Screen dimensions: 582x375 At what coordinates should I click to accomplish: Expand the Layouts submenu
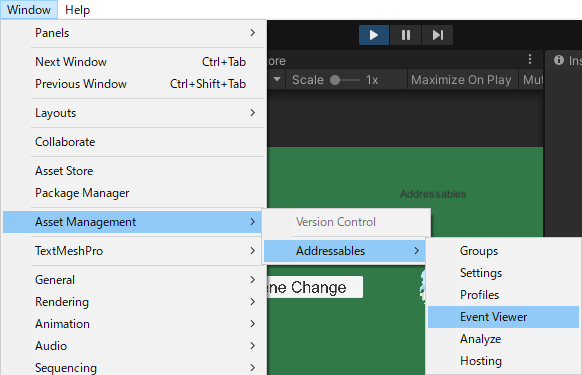pyautogui.click(x=134, y=113)
